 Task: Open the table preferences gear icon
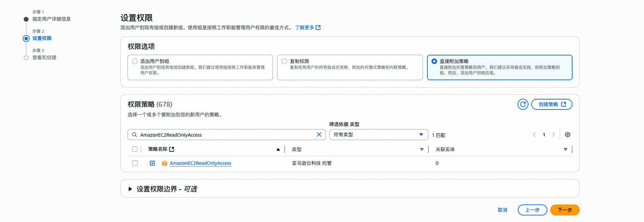tap(568, 135)
